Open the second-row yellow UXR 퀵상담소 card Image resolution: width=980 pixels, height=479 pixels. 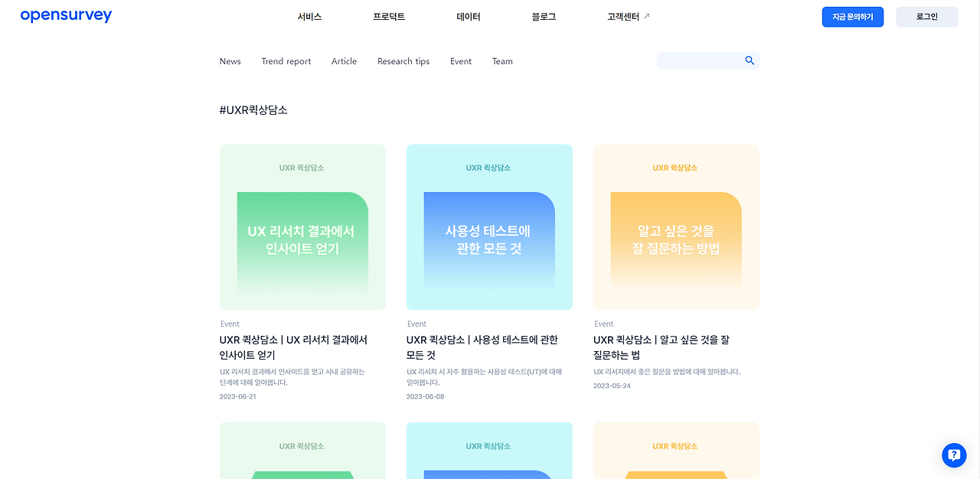pos(676,451)
